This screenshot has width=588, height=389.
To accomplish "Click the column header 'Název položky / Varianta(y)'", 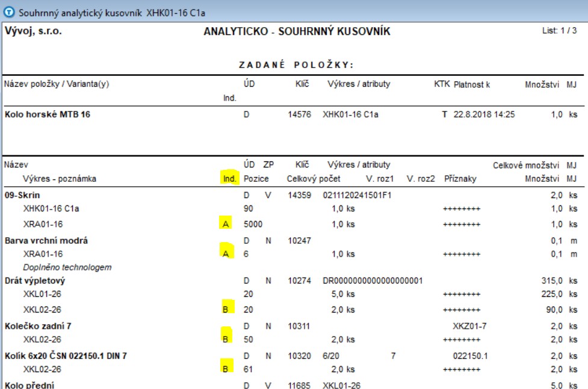I will click(x=57, y=84).
